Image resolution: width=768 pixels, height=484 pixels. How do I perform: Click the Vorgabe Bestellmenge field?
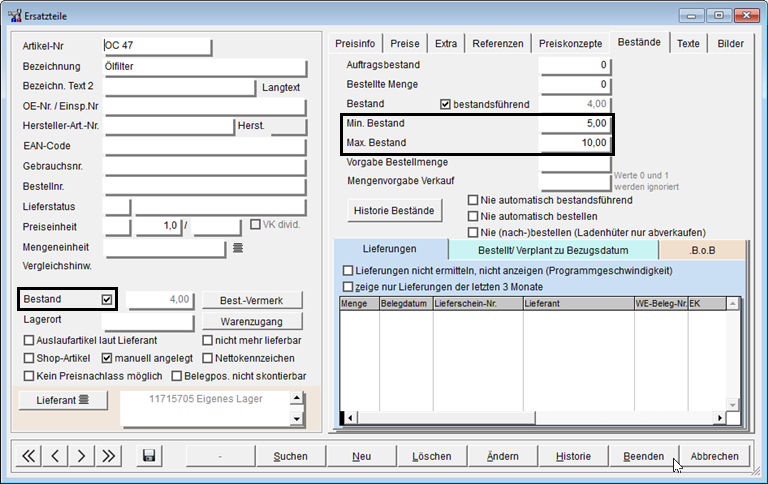click(575, 162)
